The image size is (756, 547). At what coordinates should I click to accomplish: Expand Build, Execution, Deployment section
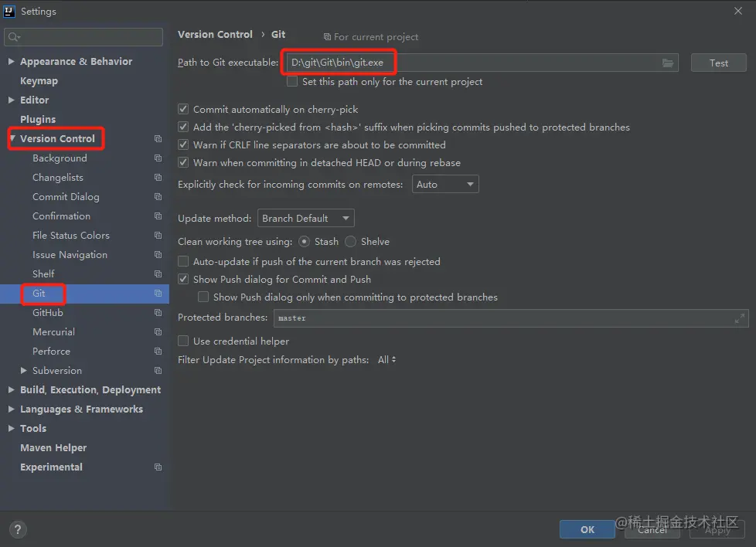click(x=11, y=389)
